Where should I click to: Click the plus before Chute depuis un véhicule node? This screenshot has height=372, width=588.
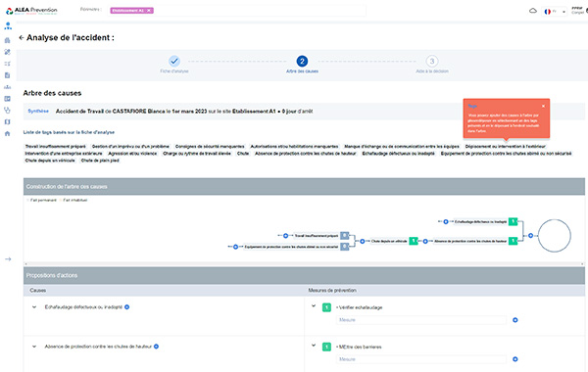[x=363, y=241]
